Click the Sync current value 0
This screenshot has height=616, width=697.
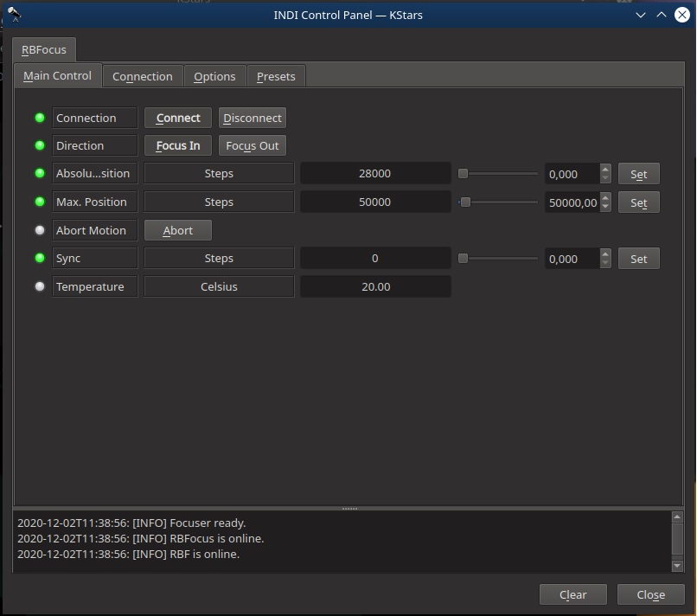(x=375, y=258)
